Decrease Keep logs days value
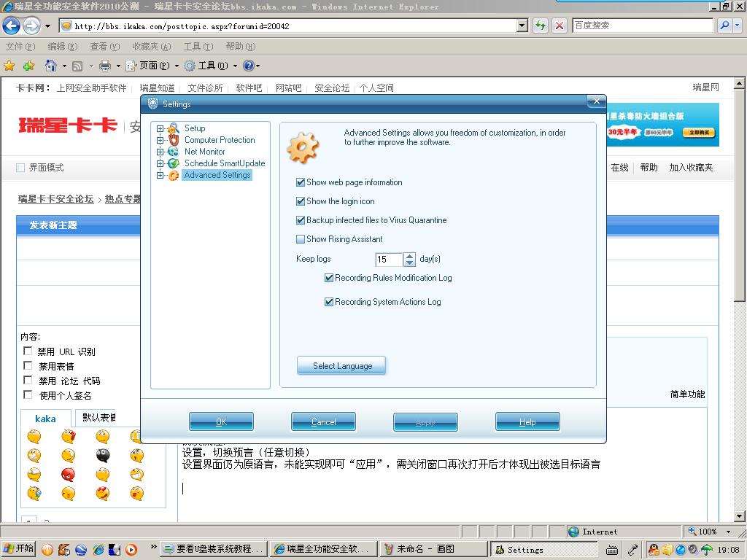747x560 pixels. point(409,262)
